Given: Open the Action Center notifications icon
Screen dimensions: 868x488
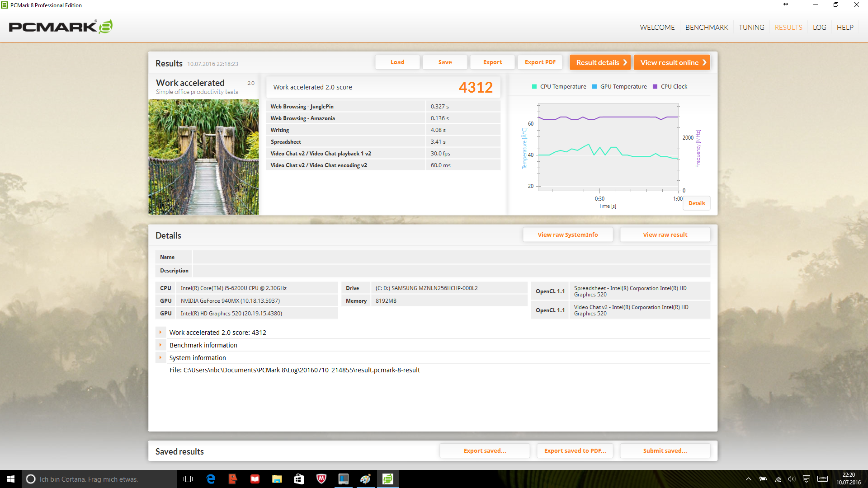Looking at the screenshot, I should coord(806,479).
